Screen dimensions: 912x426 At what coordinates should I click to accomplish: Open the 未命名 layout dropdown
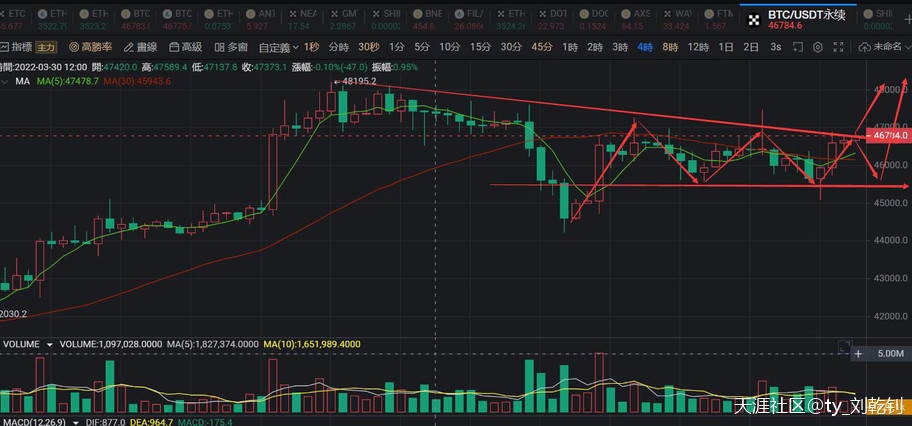[886, 47]
